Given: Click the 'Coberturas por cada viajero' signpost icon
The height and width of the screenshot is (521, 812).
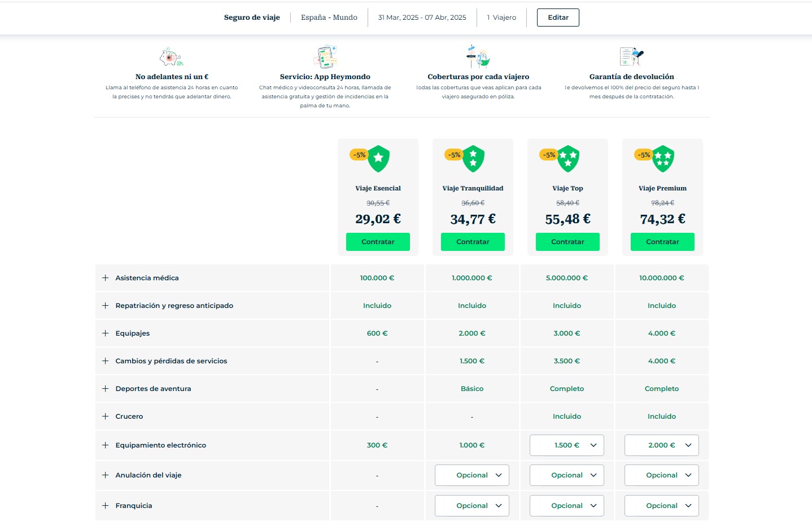Looking at the screenshot, I should pyautogui.click(x=478, y=57).
